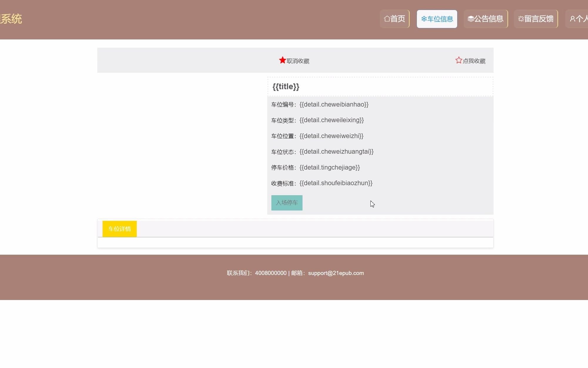Open the 公告信息 nav item
Viewport: 588px width, 368px height.
coord(486,19)
